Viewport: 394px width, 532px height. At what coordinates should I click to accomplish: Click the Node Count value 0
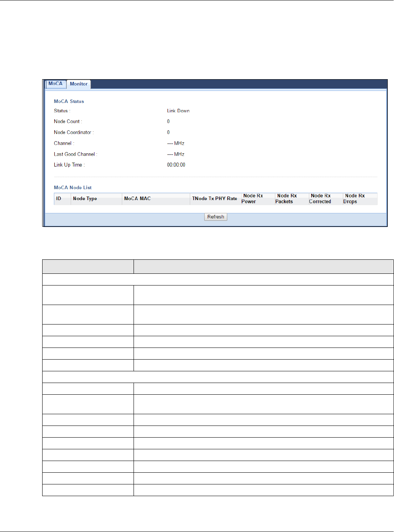[x=168, y=122]
